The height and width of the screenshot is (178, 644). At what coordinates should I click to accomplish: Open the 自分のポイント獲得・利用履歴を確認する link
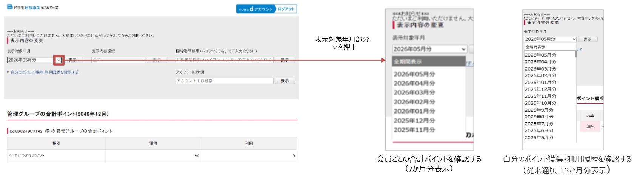tap(45, 72)
